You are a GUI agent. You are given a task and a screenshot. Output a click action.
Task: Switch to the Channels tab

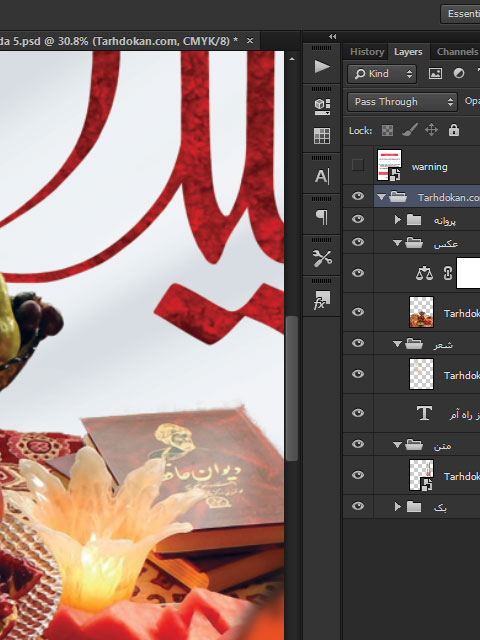pyautogui.click(x=457, y=52)
